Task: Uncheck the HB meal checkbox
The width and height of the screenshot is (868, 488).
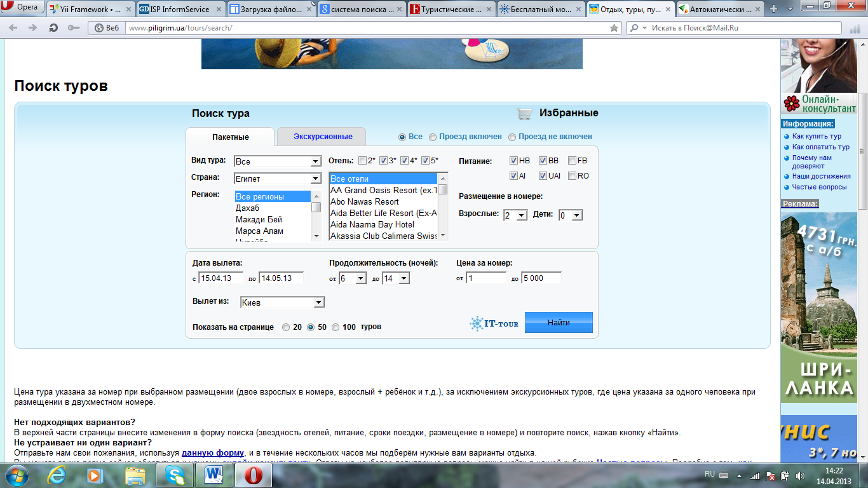Action: (513, 161)
